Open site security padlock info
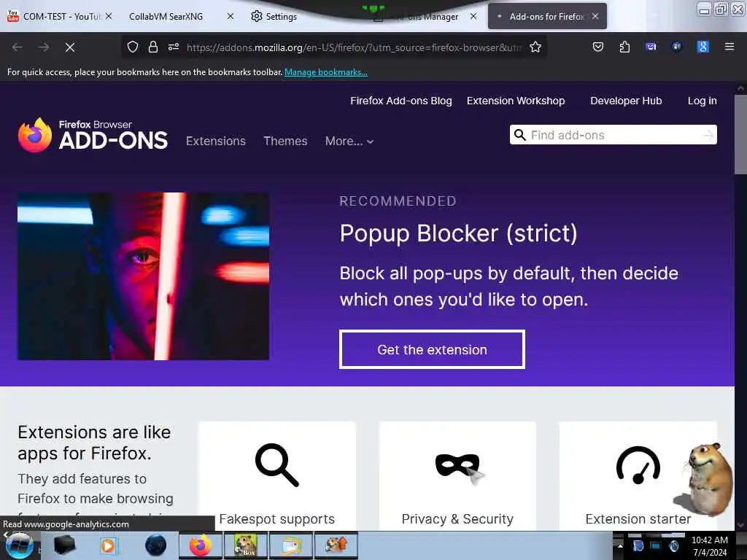747x560 pixels. (x=153, y=47)
